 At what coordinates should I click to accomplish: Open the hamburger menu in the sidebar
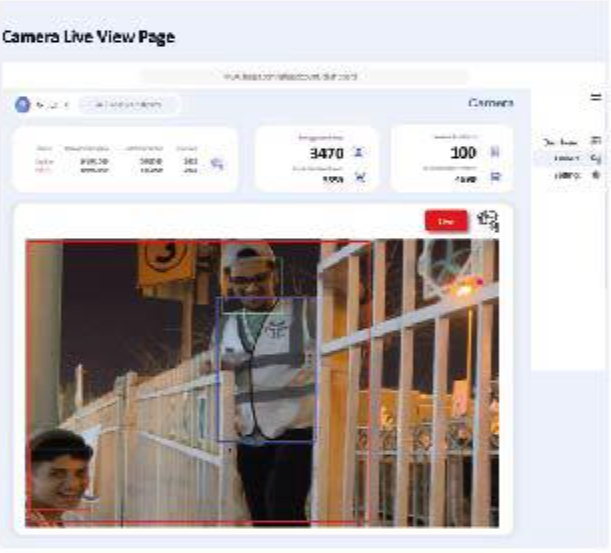coord(596,97)
